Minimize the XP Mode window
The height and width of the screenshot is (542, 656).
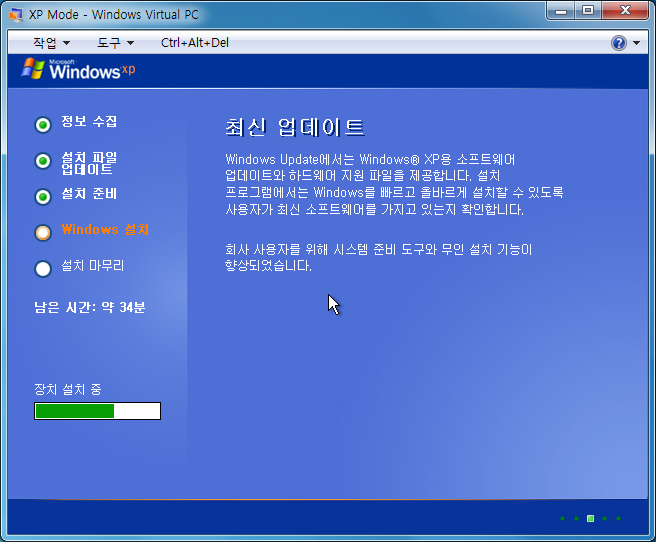[561, 10]
